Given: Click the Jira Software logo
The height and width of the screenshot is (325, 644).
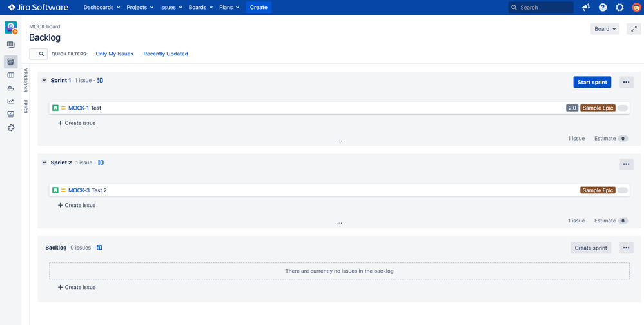Looking at the screenshot, I should [x=38, y=7].
